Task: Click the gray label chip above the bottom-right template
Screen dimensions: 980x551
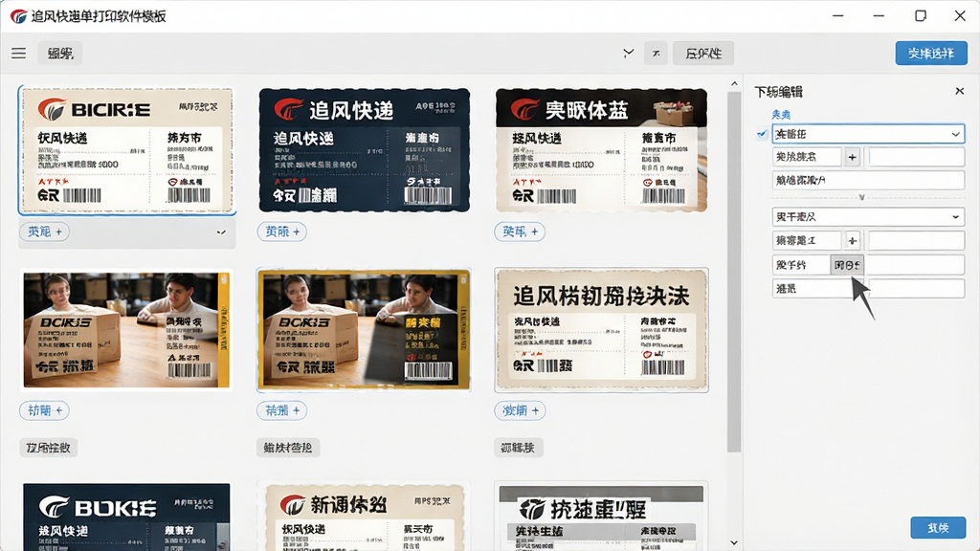Action: pos(518,448)
